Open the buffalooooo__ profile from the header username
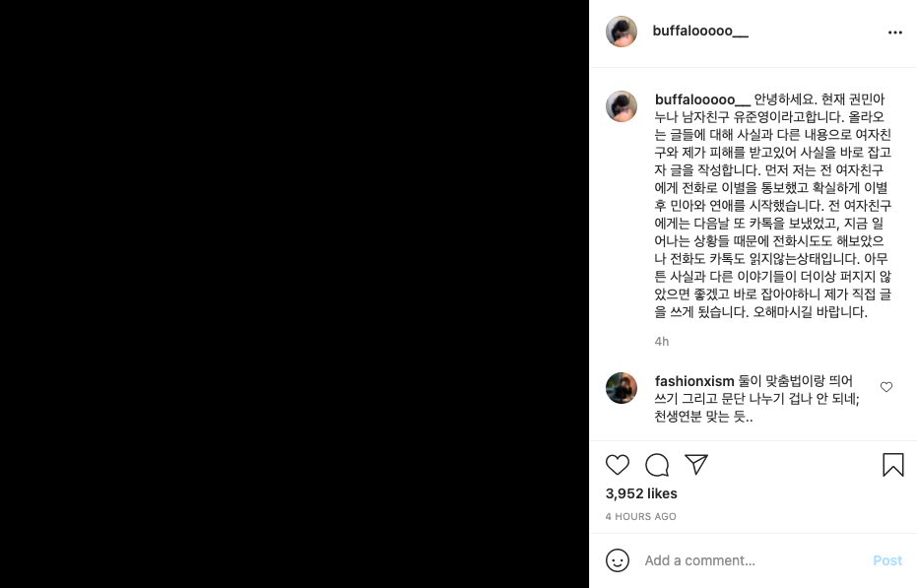 (700, 31)
